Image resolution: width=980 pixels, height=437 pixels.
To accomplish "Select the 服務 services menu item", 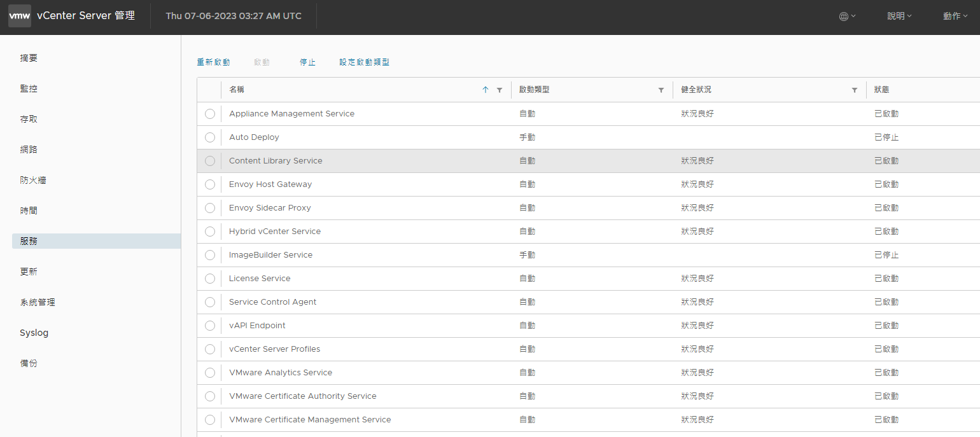I will [96, 241].
